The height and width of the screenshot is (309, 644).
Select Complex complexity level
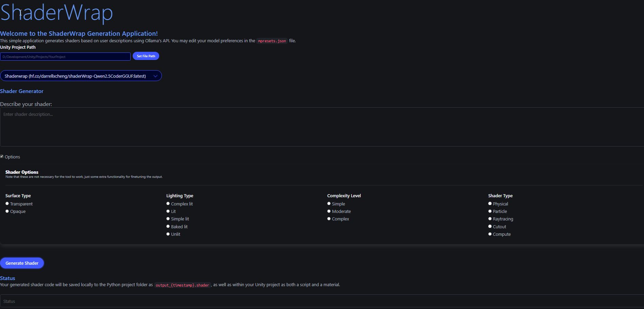click(x=329, y=218)
